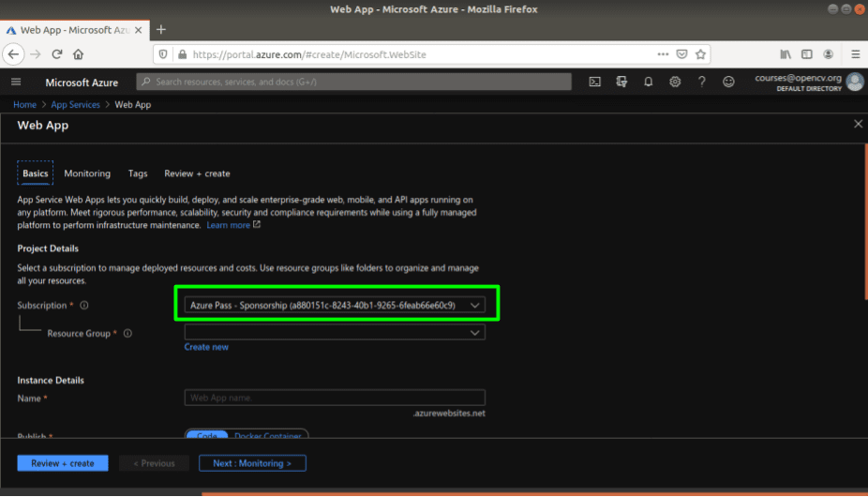The height and width of the screenshot is (497, 868).
Task: Show Resource Group info tooltip icon
Action: point(127,334)
